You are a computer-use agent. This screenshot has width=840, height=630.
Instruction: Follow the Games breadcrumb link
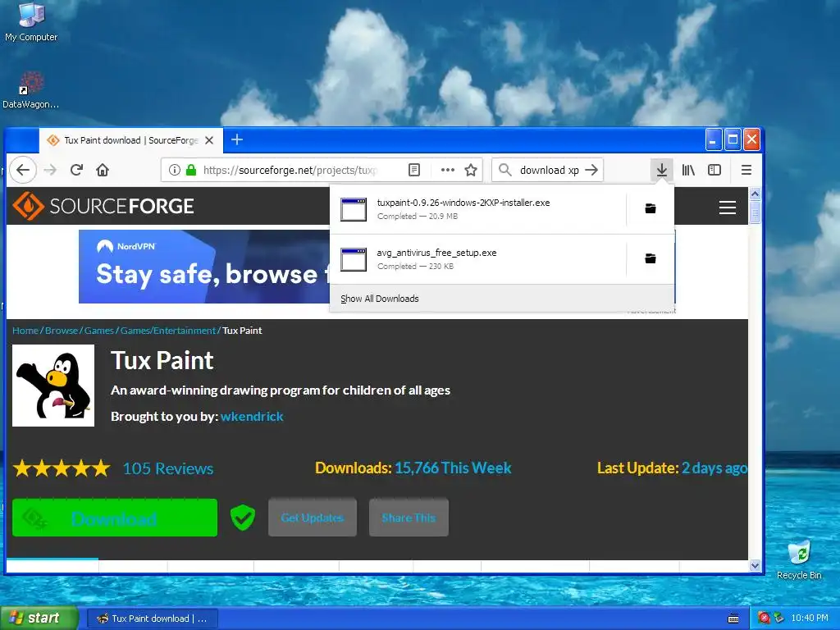[99, 331]
